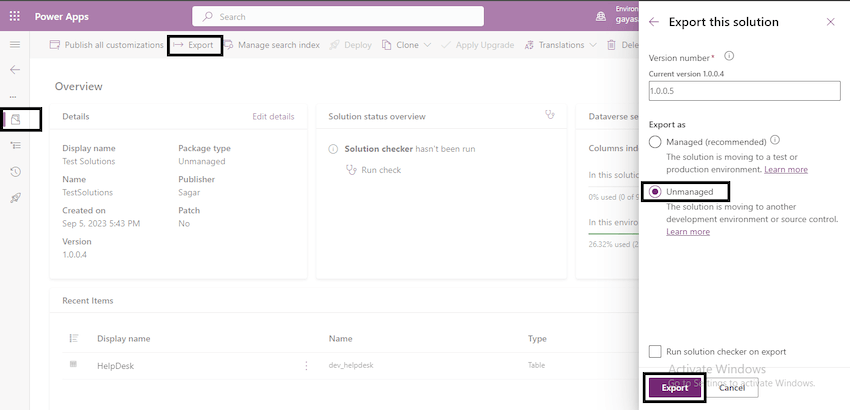Image resolution: width=850 pixels, height=410 pixels.
Task: Open the Pipelines rocket sidebar icon
Action: coord(16,198)
